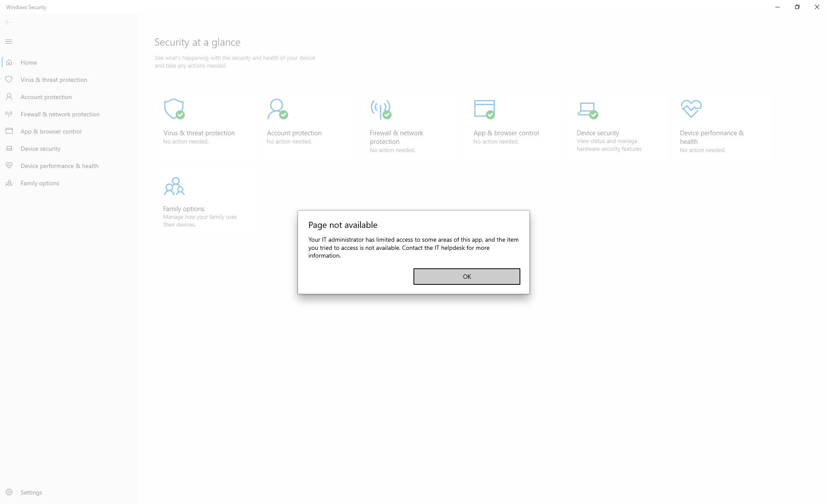This screenshot has height=504, width=827.
Task: Close the Windows Security window
Action: [x=817, y=7]
